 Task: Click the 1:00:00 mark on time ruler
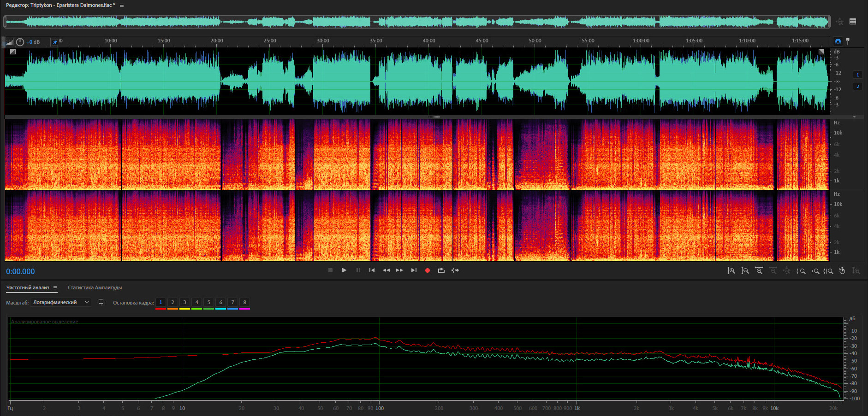[641, 41]
